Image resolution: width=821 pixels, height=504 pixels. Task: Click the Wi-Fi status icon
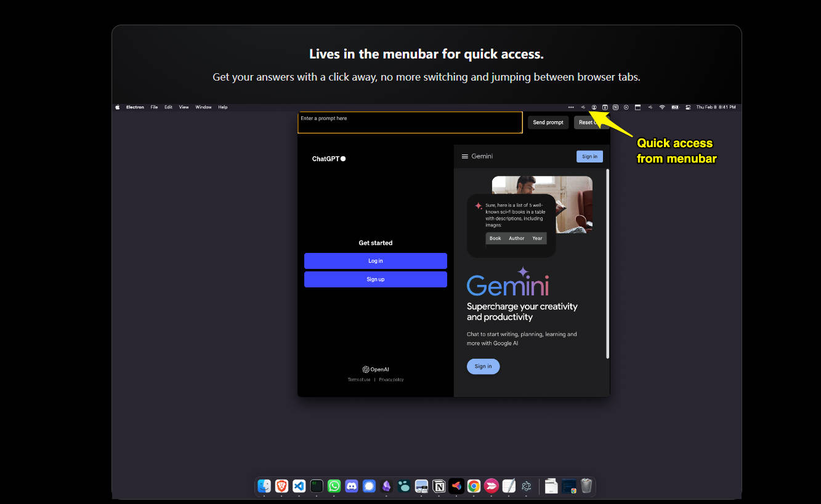[x=662, y=107]
